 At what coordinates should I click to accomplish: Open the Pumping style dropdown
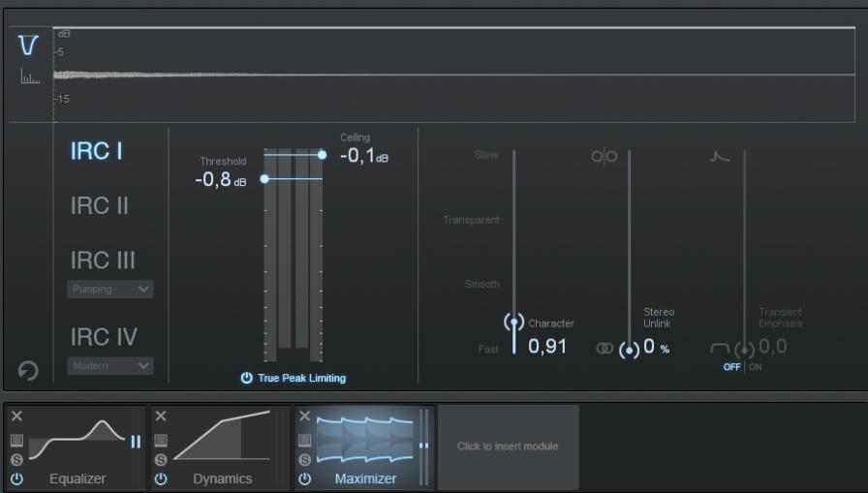(x=110, y=289)
